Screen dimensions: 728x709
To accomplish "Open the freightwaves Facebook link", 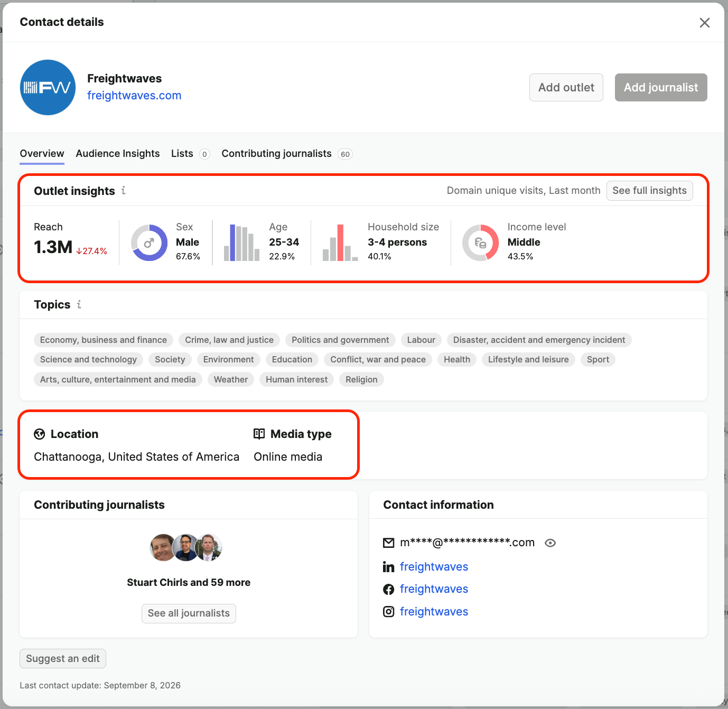I will click(434, 589).
